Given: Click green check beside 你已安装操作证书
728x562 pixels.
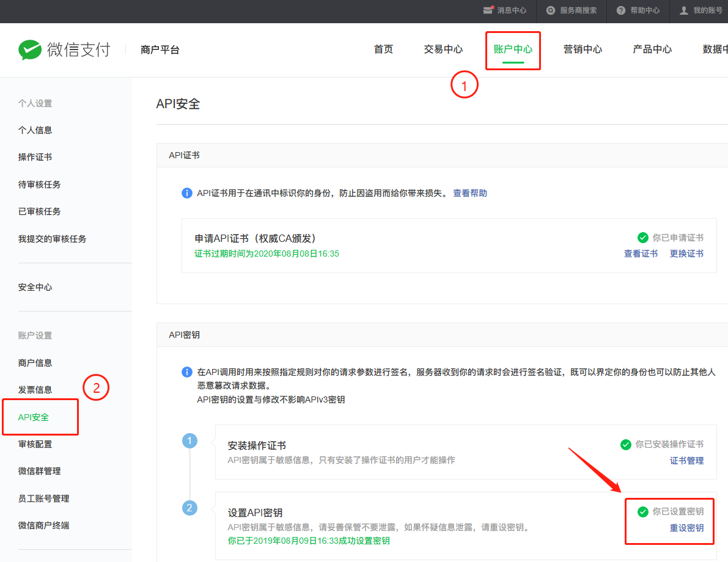Looking at the screenshot, I should click(626, 444).
